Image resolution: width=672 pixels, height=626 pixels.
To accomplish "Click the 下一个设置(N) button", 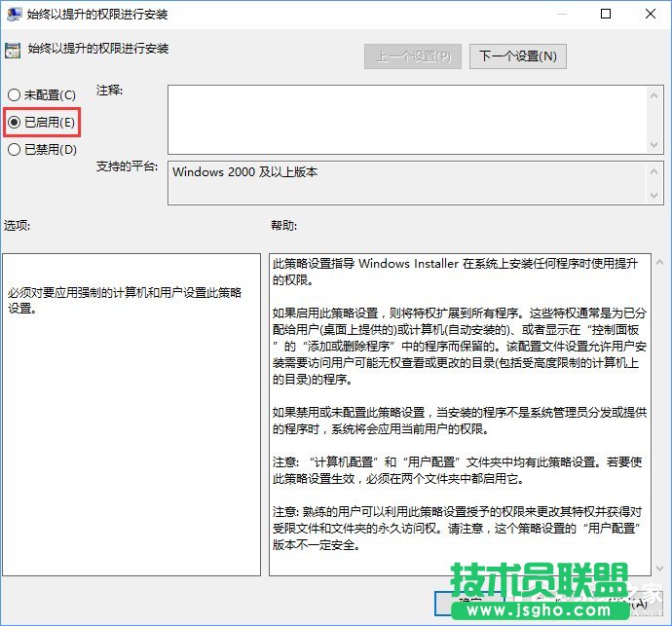I will 518,56.
